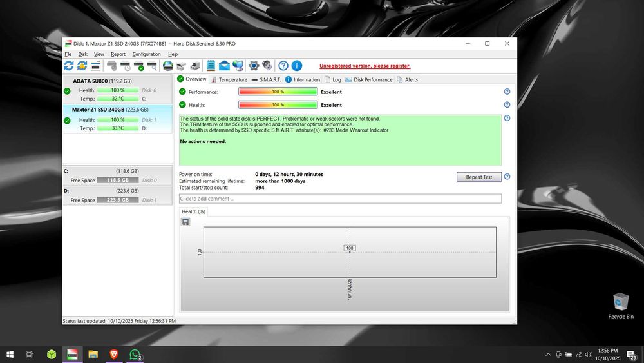Click the Click to add comment field
The image size is (644, 363).
click(x=340, y=199)
